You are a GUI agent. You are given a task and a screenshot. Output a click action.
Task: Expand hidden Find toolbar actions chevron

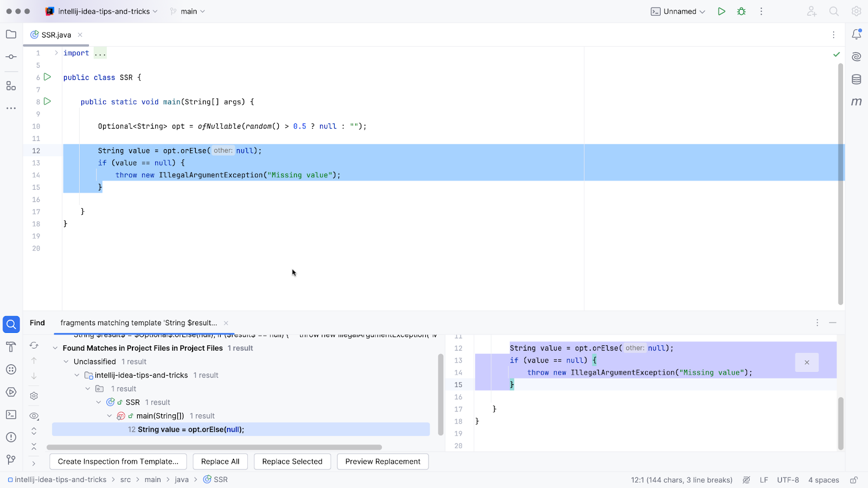(34, 464)
